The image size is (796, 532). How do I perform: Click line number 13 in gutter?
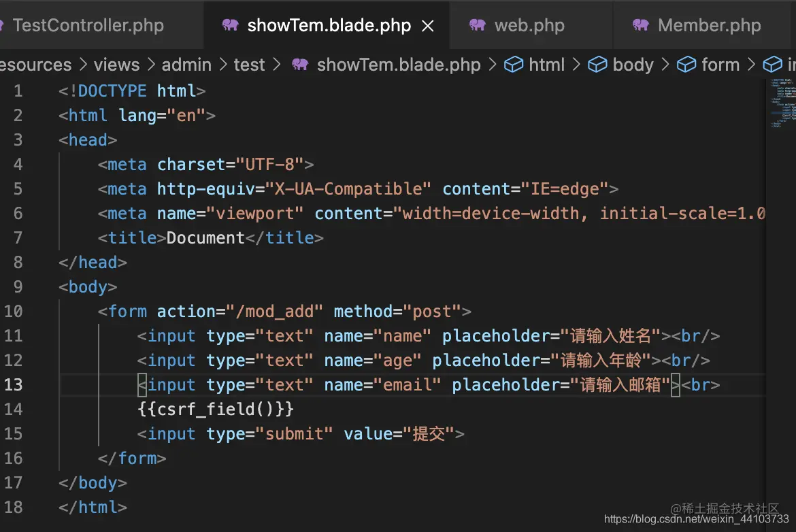pos(13,385)
